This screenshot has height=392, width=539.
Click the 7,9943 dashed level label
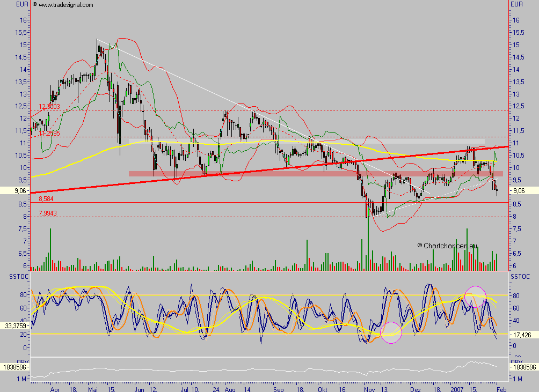48,213
